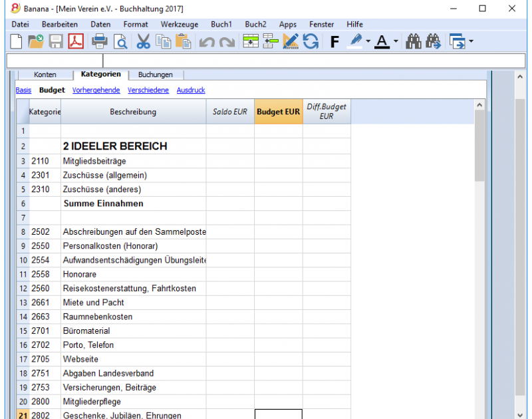Open the Datei menu
Screen dimensions: 532x419
(x=21, y=25)
